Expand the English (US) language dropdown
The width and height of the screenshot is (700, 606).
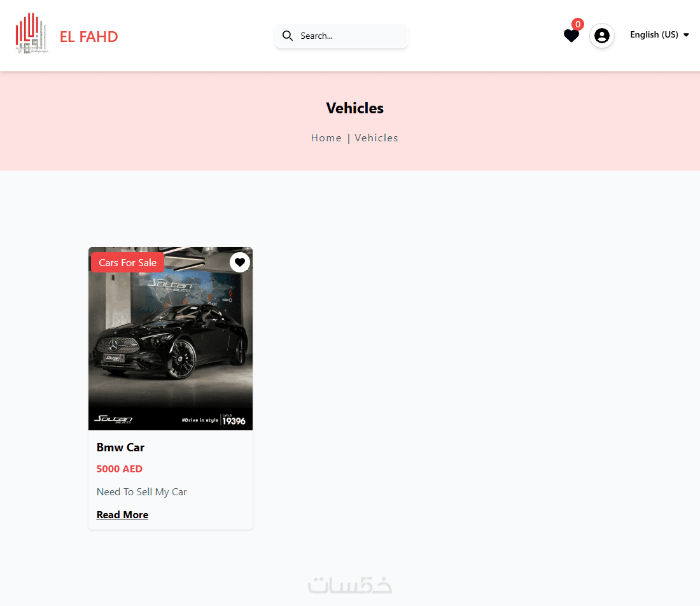tap(659, 35)
